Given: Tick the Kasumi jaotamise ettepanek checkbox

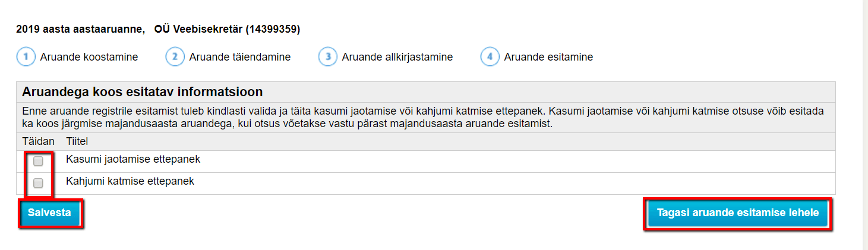Looking at the screenshot, I should coord(39,161).
